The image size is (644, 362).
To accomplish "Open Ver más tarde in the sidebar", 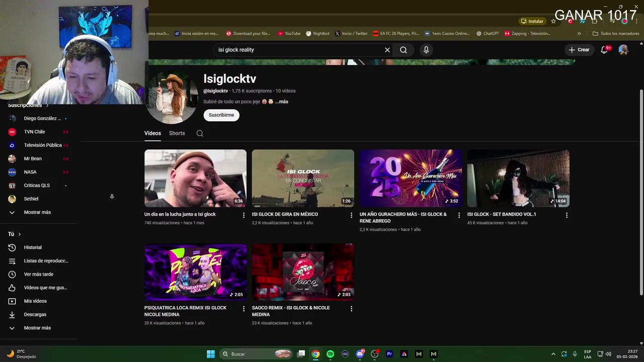I will [39, 274].
